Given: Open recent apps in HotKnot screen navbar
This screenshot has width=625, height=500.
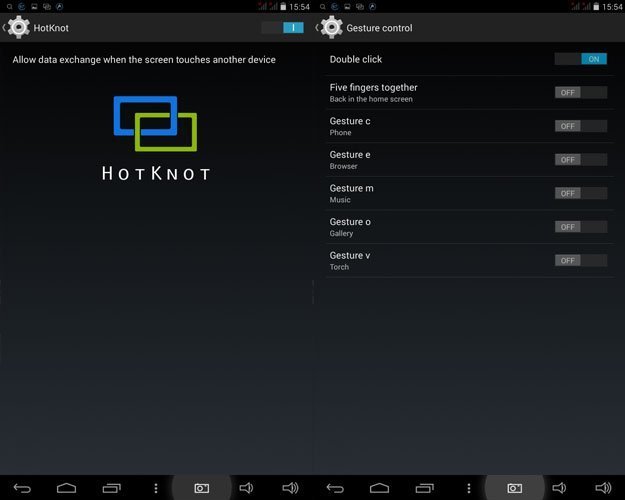Looking at the screenshot, I should 112,488.
